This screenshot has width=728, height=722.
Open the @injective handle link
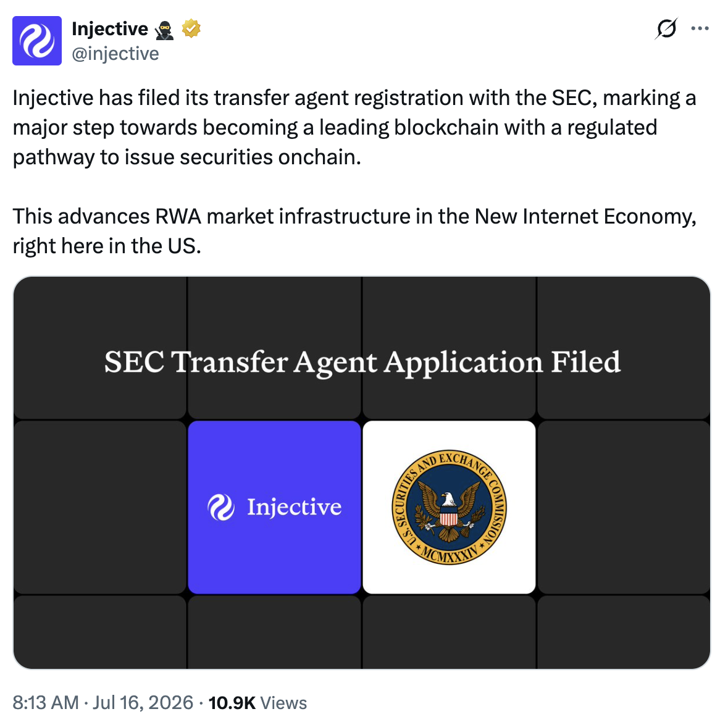tap(115, 54)
